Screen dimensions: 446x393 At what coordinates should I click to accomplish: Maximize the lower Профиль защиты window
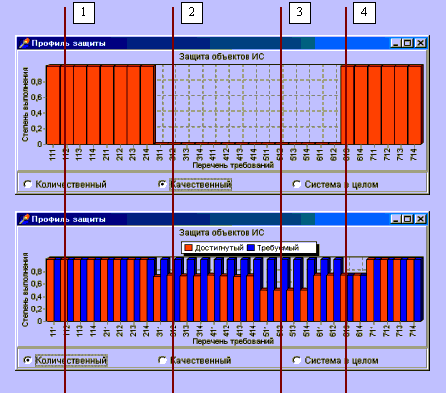[407, 219]
